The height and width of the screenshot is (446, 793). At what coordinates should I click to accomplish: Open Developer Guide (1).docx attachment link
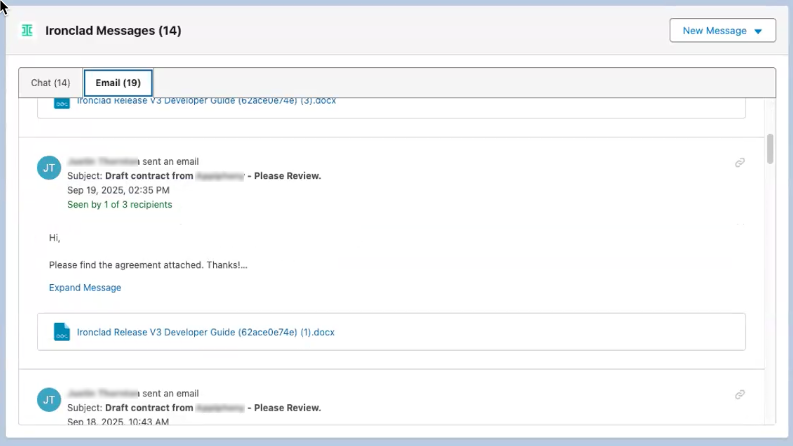[205, 332]
